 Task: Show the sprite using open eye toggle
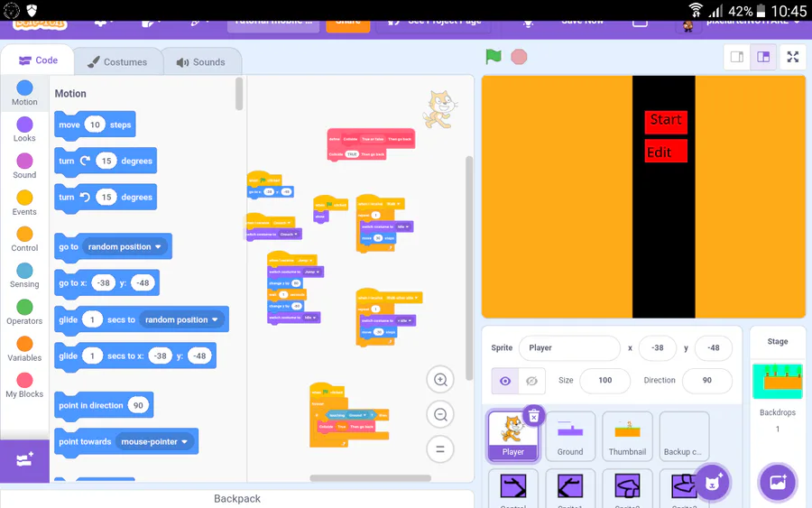505,381
